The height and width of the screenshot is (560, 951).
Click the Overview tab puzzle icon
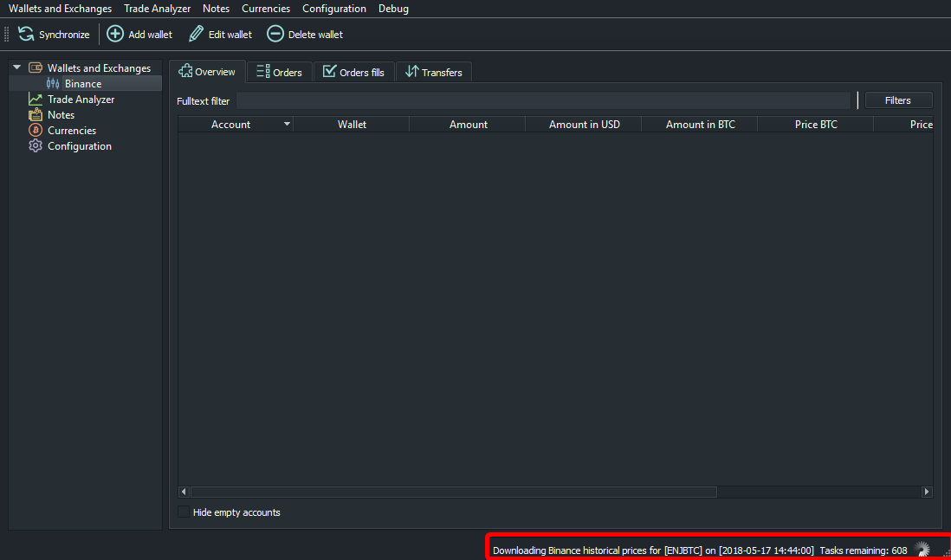[x=185, y=72]
